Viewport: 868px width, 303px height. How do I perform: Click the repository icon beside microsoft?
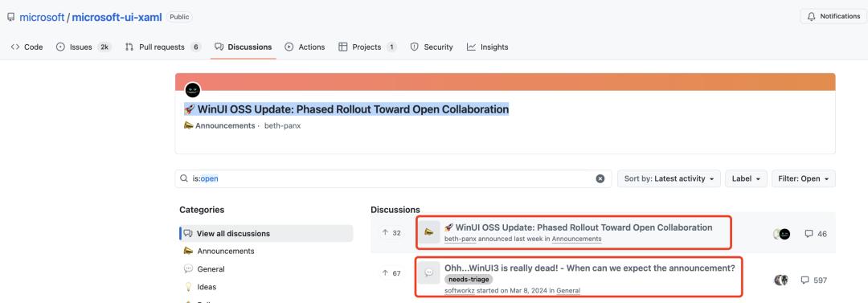pos(10,17)
